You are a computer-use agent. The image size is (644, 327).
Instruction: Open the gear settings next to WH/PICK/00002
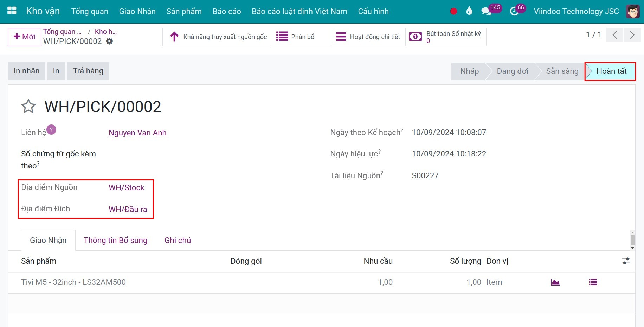coord(110,41)
